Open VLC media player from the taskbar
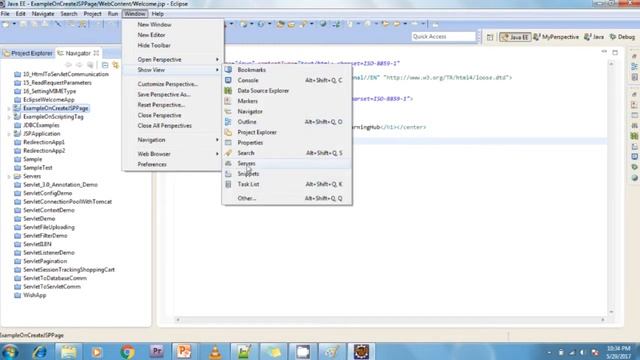This screenshot has height=360, width=640. click(x=215, y=351)
